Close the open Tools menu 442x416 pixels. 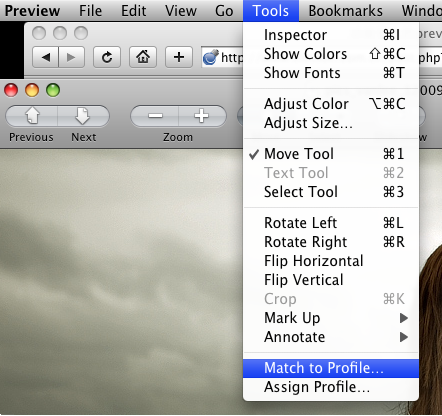pos(271,11)
